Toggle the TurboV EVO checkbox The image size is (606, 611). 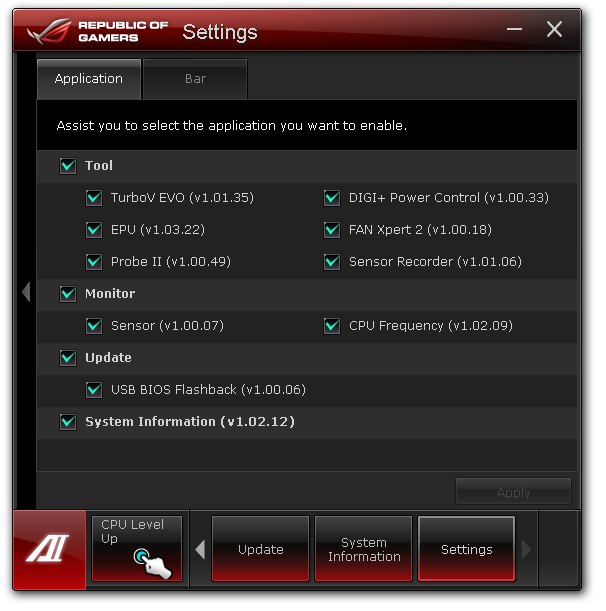(x=94, y=198)
